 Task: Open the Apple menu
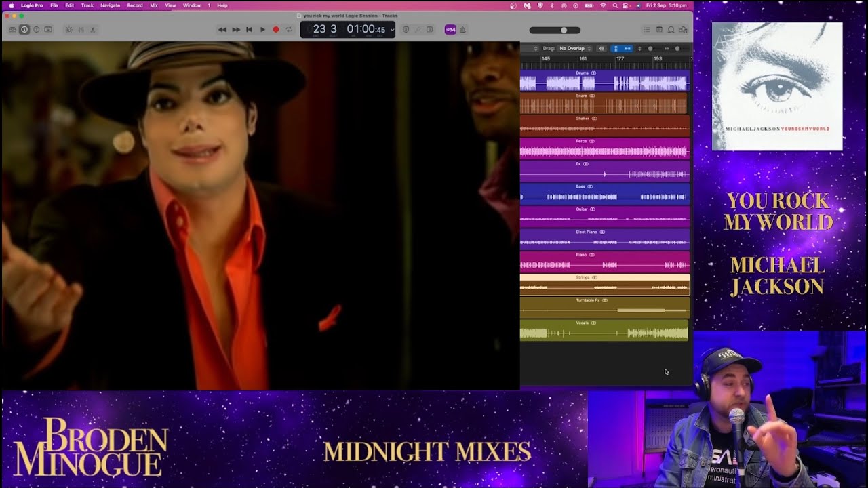click(x=11, y=5)
